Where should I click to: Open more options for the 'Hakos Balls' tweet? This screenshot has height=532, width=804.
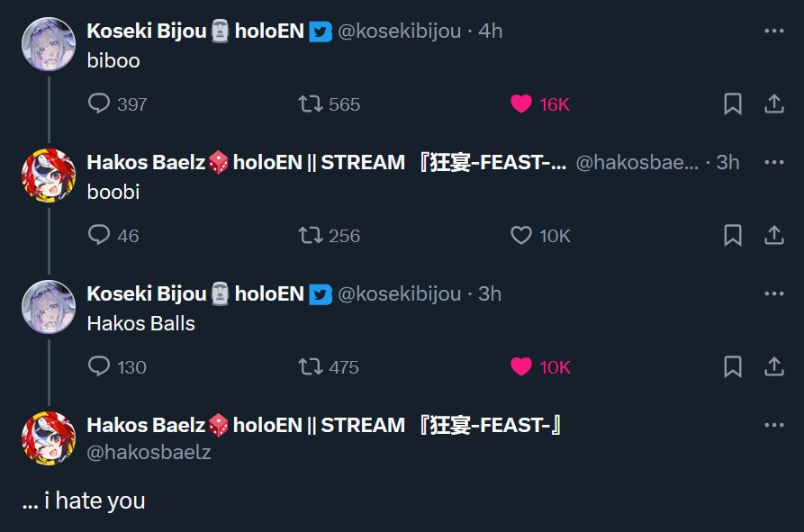pos(773,293)
